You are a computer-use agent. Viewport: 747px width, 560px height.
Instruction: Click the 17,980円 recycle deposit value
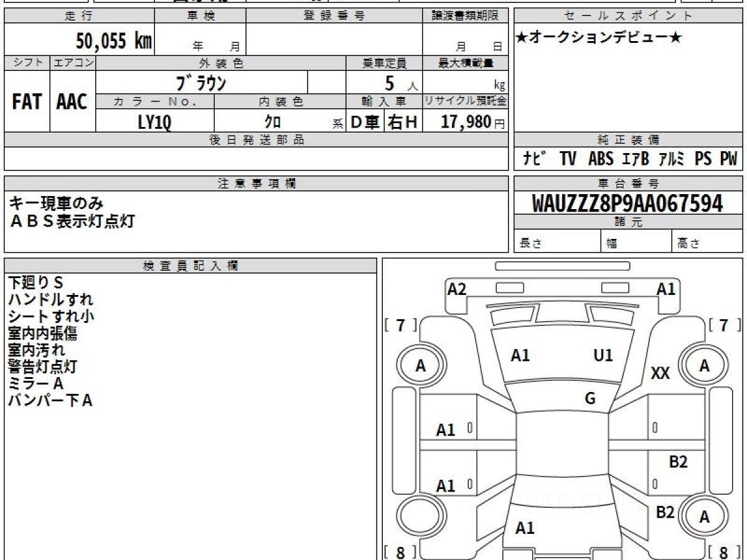coord(473,122)
